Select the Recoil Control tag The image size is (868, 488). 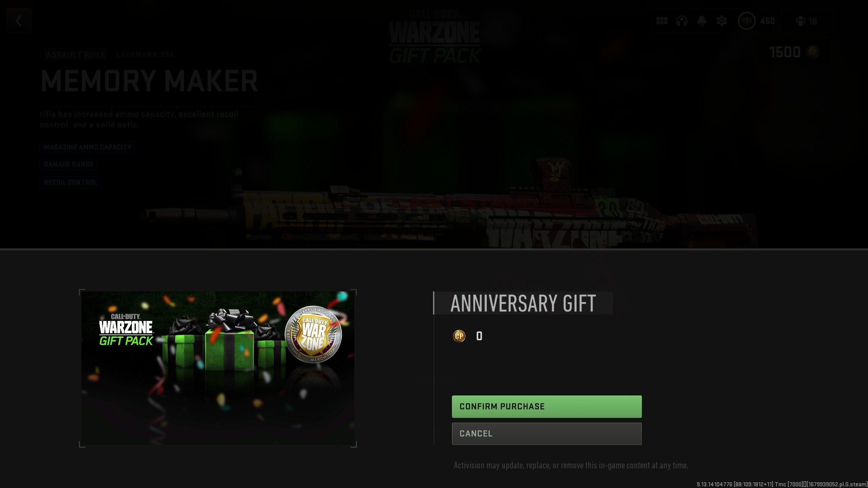tap(71, 182)
